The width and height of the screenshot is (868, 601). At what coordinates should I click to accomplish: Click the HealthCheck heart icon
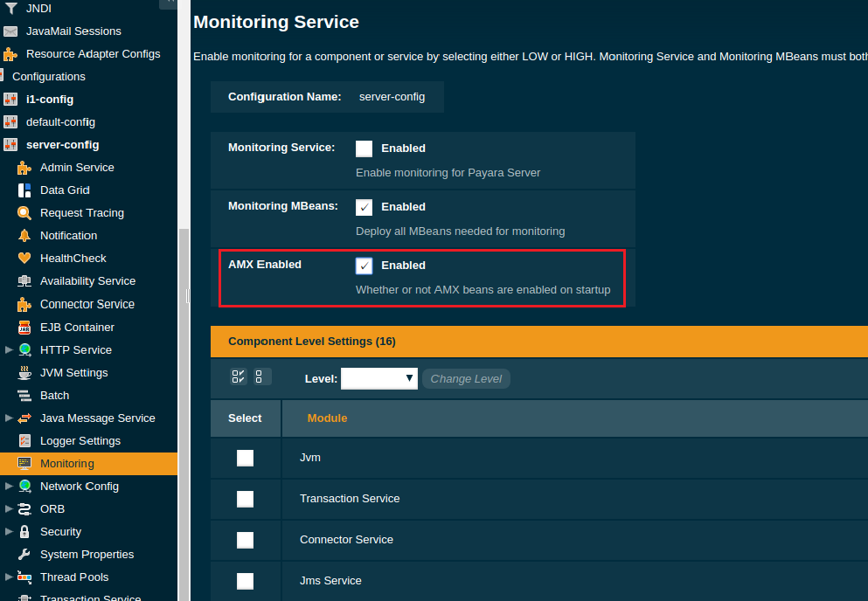[x=24, y=258]
